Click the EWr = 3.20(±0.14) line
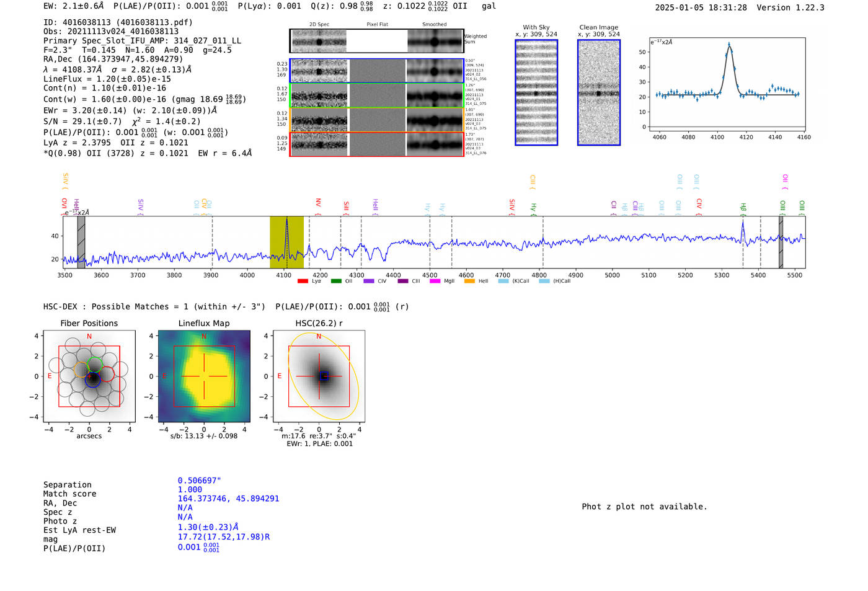The image size is (868, 591). [130, 110]
